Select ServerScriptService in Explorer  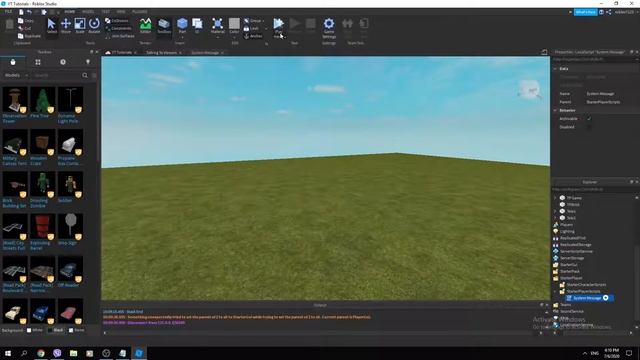[x=576, y=251]
